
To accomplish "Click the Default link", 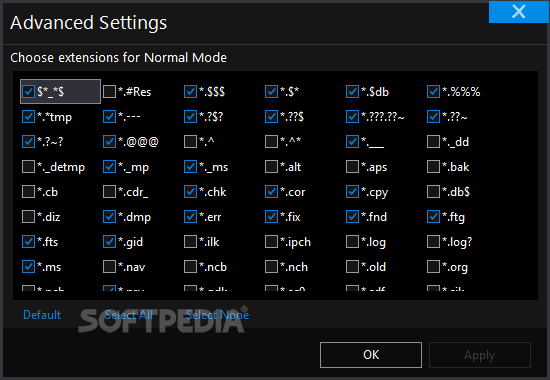I will coord(42,315).
